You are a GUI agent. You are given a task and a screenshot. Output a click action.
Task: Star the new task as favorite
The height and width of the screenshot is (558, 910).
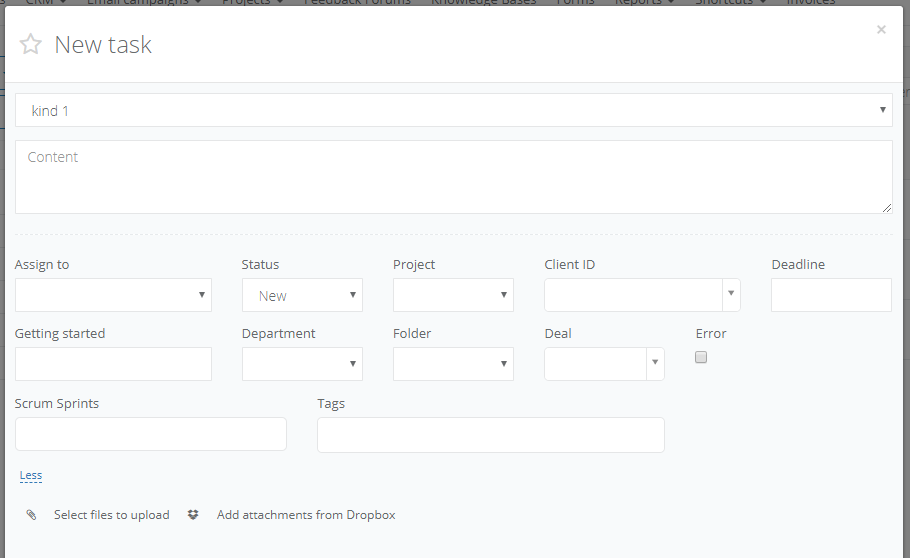[31, 44]
